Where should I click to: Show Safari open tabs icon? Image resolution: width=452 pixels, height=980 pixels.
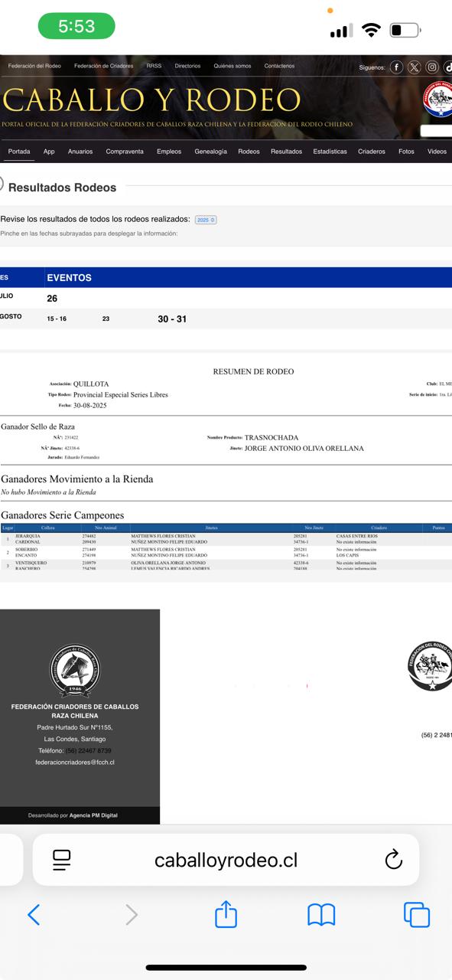click(x=417, y=914)
